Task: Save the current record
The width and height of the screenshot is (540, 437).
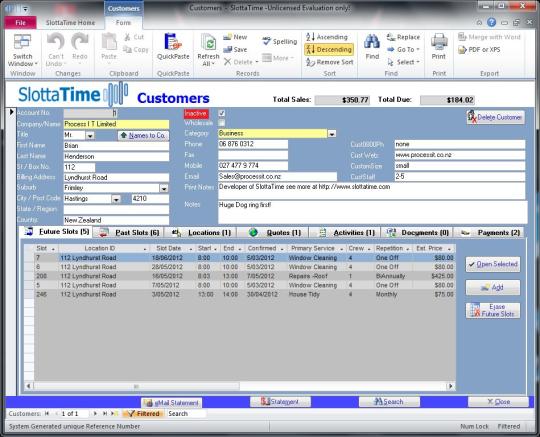Action: tap(235, 50)
